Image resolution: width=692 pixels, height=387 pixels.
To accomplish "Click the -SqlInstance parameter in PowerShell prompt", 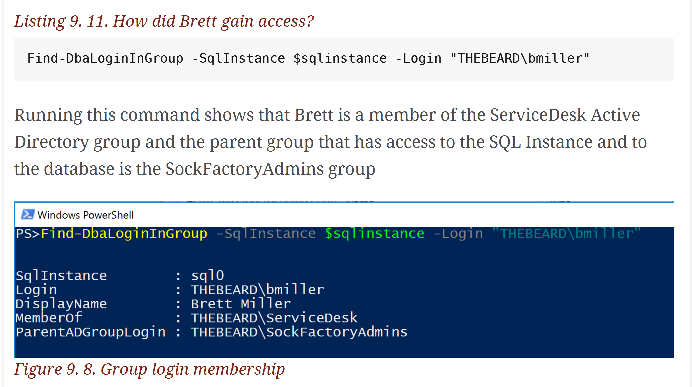I will (266, 233).
